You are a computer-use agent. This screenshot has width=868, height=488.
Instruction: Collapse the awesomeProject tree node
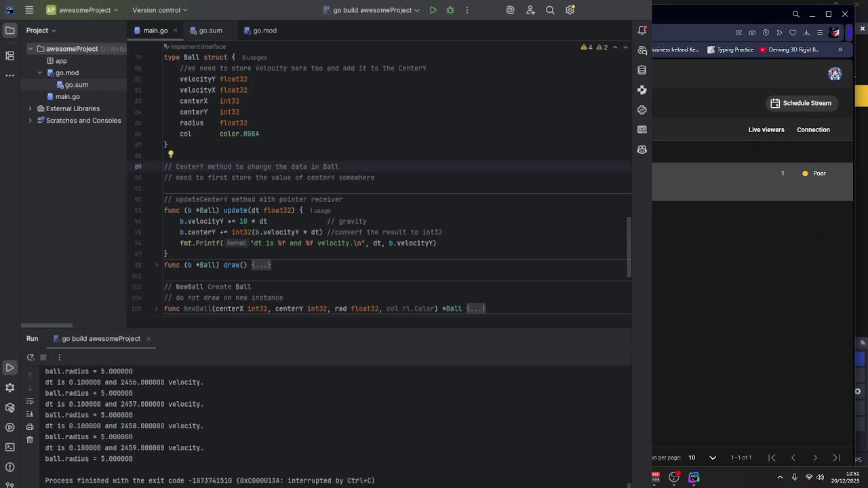click(x=31, y=49)
